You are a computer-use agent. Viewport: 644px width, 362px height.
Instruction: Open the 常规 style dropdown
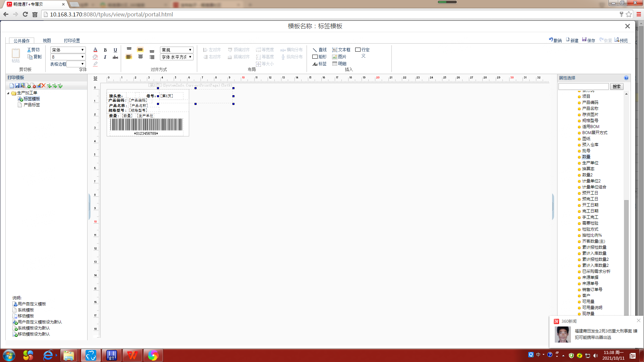tap(176, 50)
